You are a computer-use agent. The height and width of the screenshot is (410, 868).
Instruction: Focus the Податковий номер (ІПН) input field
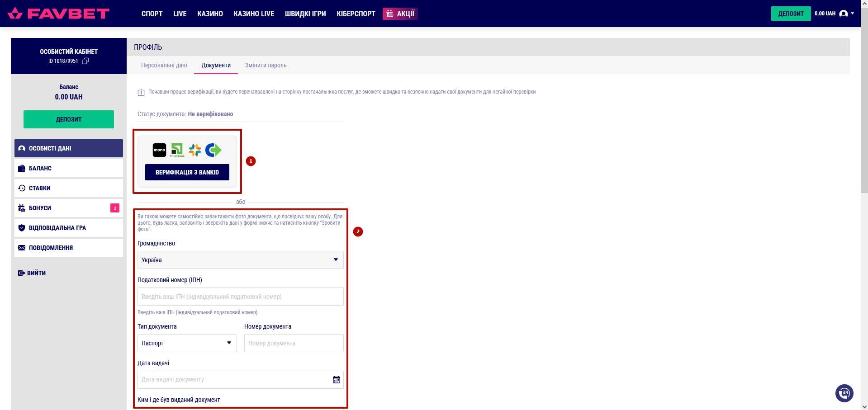[x=240, y=297]
